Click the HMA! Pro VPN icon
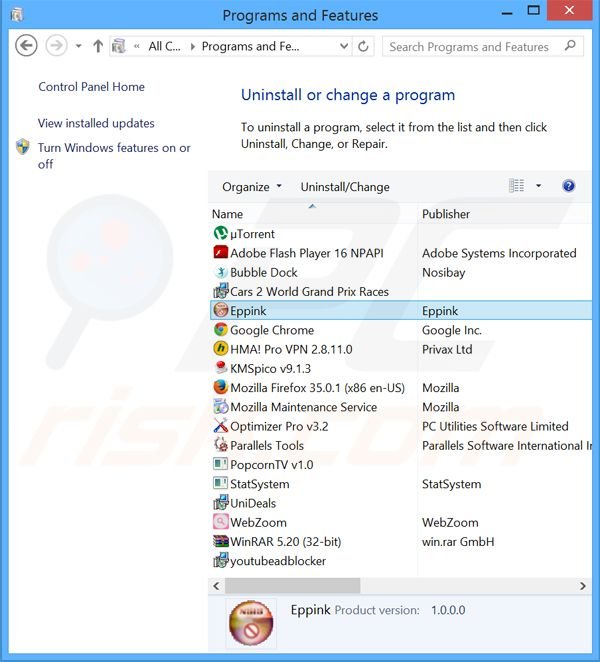 pyautogui.click(x=220, y=349)
